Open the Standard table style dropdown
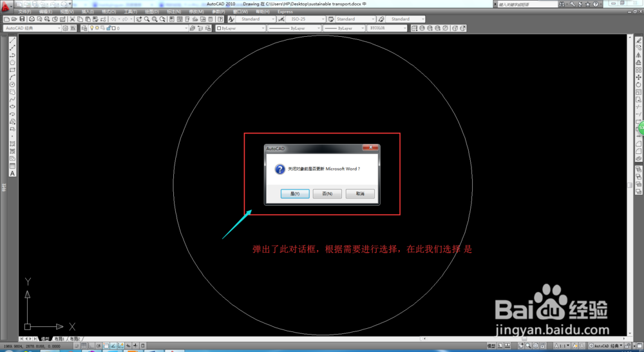 (x=355, y=19)
